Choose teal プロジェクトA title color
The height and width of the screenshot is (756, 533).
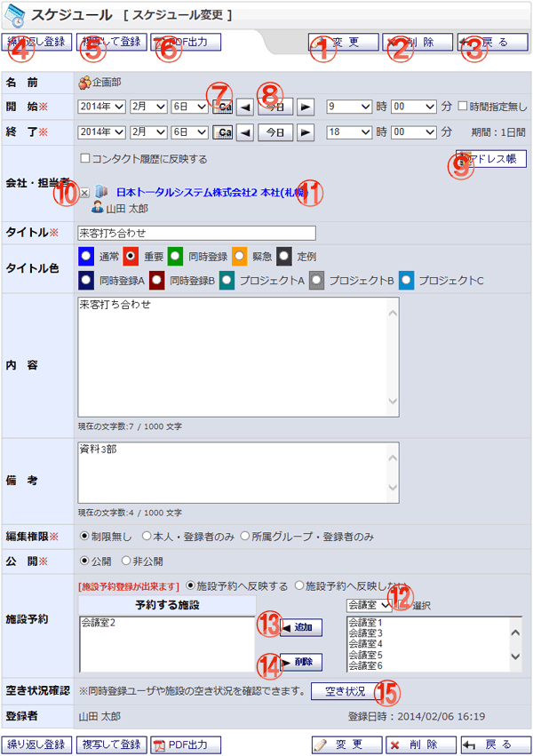227,280
